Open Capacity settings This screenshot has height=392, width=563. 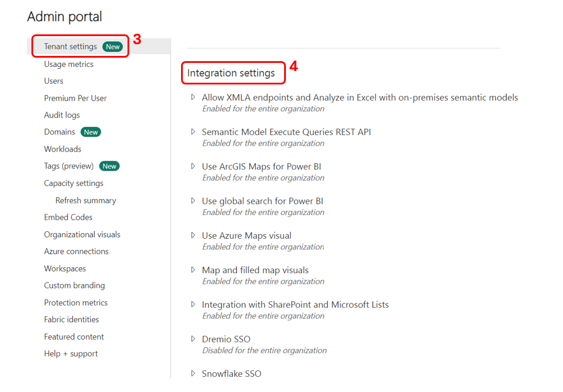point(73,183)
